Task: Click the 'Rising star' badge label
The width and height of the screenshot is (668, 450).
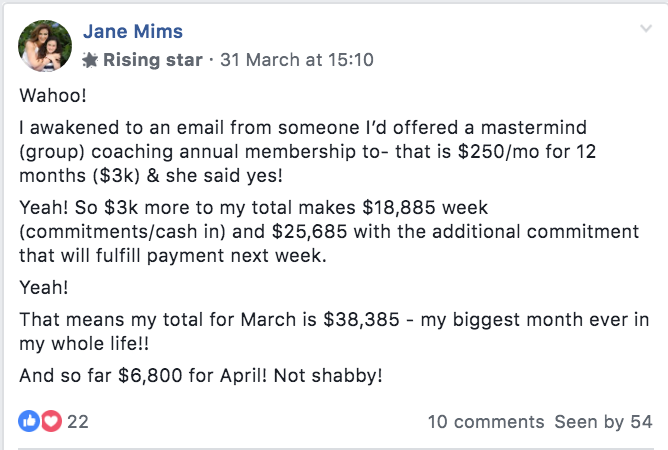Action: click(151, 59)
